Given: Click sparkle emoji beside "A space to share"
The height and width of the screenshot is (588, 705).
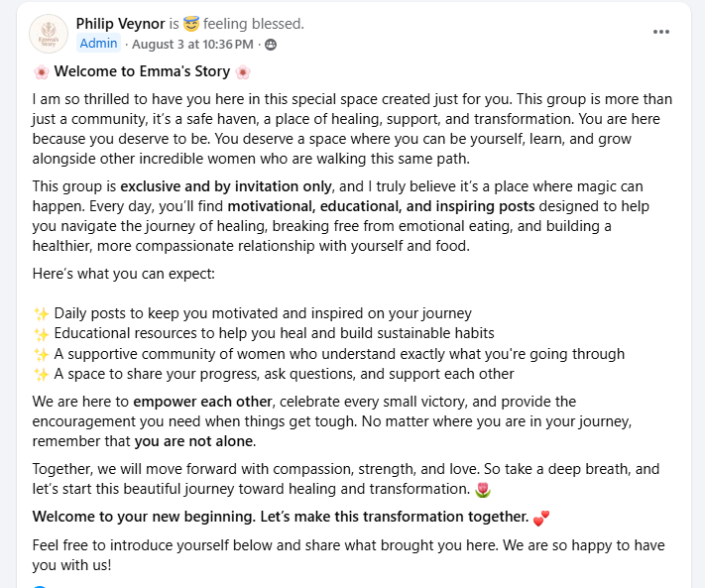Looking at the screenshot, I should tap(42, 375).
